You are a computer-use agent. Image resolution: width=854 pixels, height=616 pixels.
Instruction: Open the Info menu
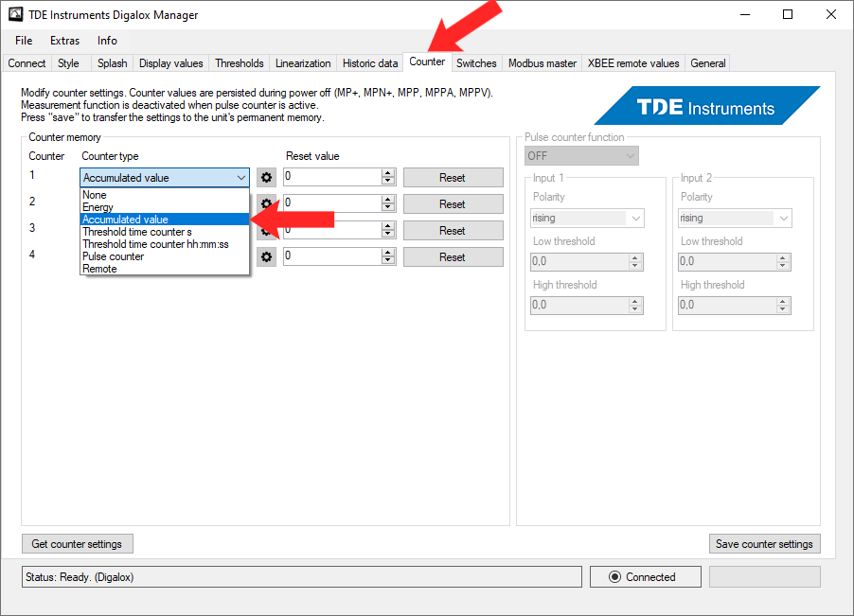(x=107, y=41)
